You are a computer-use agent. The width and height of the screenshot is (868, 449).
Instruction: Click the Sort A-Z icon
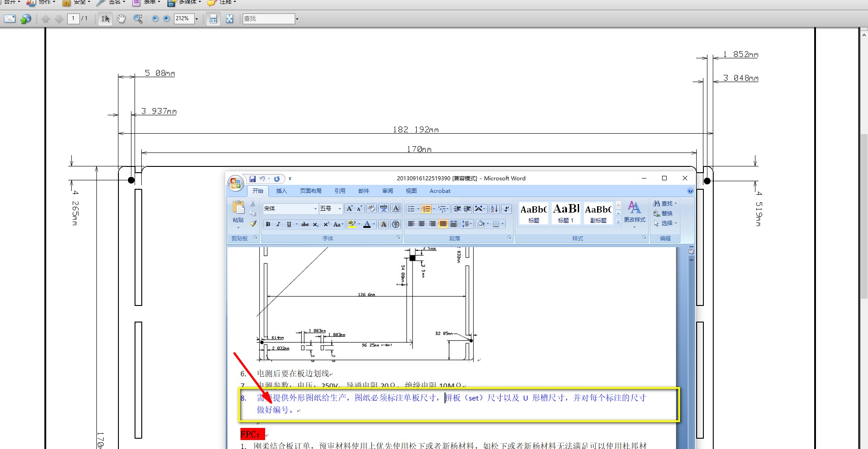[x=494, y=209]
